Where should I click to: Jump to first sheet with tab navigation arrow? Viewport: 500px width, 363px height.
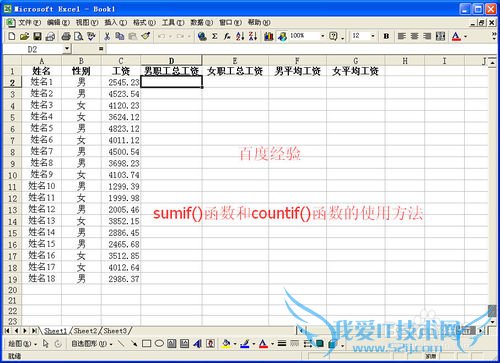click(x=7, y=331)
